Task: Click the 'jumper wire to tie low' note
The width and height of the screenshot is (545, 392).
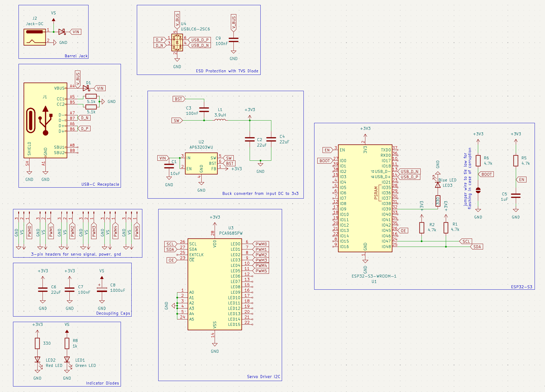Action: point(467,179)
